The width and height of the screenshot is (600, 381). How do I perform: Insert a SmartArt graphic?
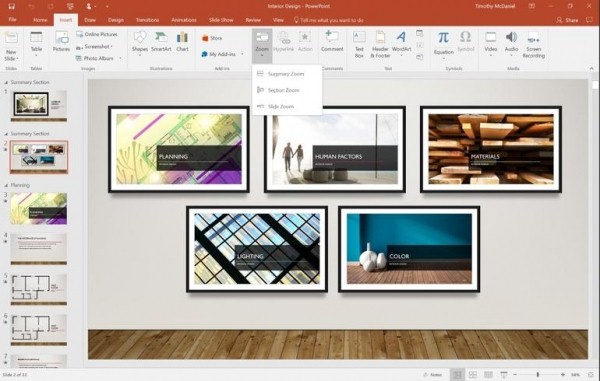coord(161,42)
